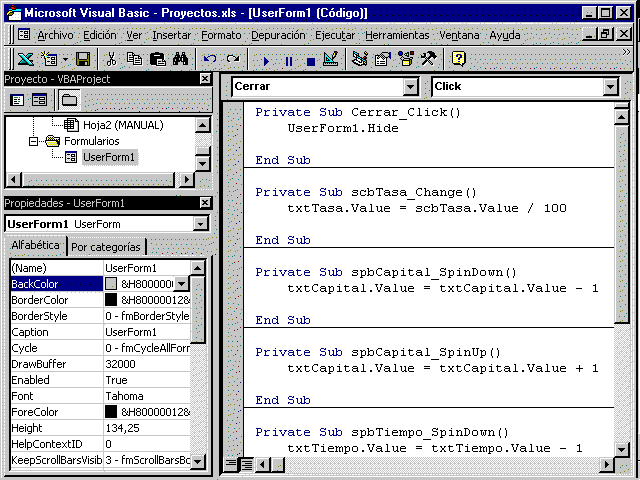Close the Proyecto - VBAProject panel
Viewport: 640px width, 480px height.
(205, 79)
